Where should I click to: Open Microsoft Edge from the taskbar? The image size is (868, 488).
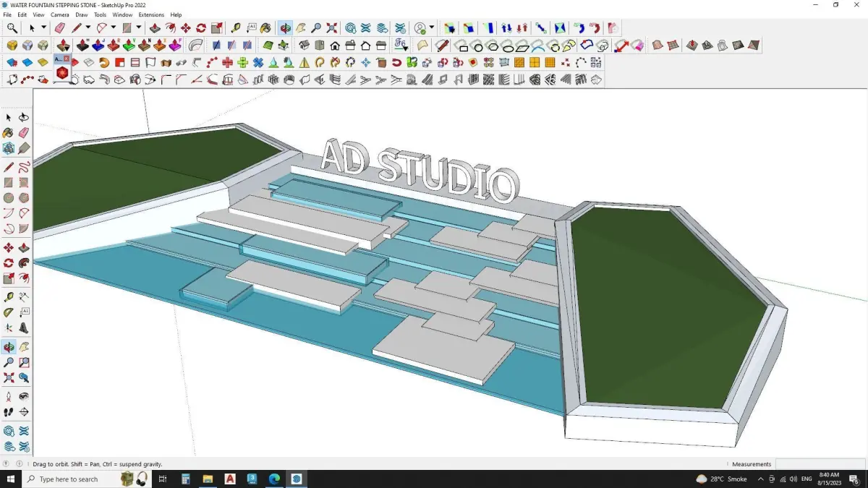[274, 479]
